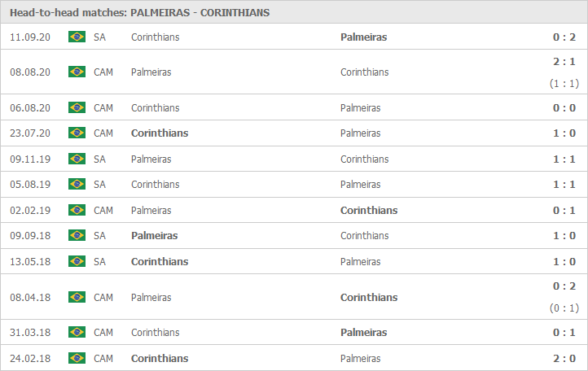Open the bold Palmeiras home team on 09.09.18

coord(154,236)
